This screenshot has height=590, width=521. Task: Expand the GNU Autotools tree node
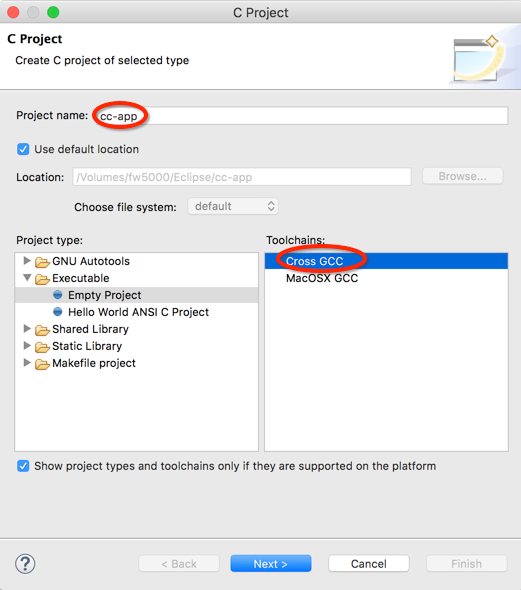click(x=27, y=260)
